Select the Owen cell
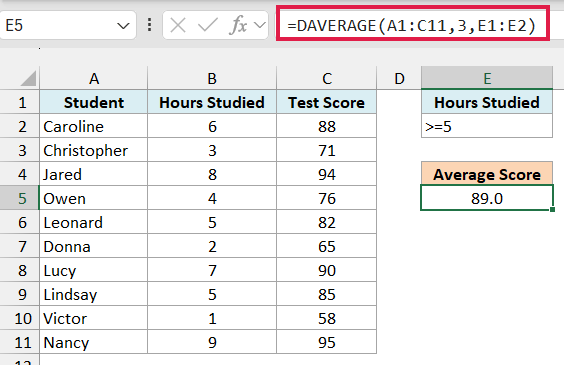 (94, 199)
